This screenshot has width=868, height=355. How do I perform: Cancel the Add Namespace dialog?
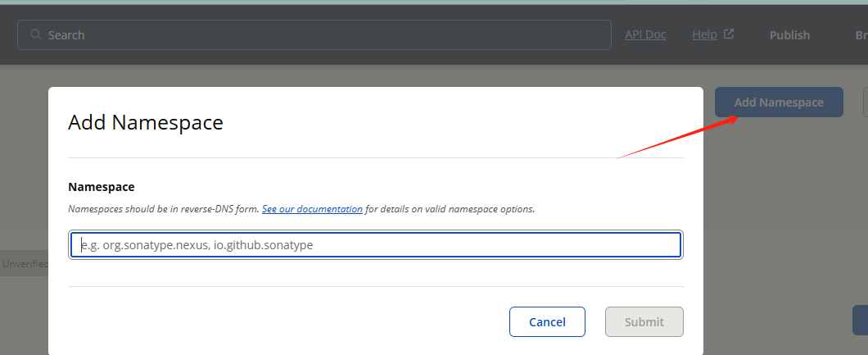[x=547, y=321]
